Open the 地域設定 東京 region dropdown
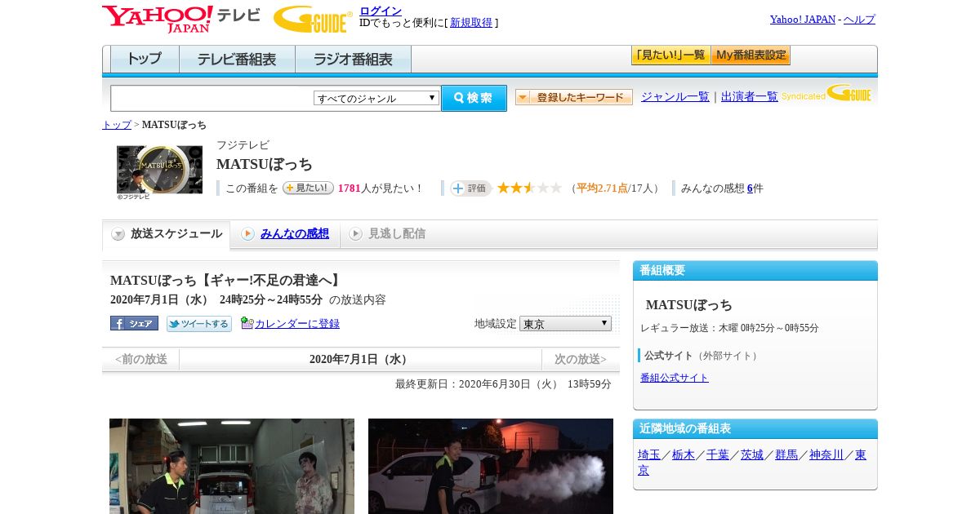980x514 pixels. pos(565,323)
